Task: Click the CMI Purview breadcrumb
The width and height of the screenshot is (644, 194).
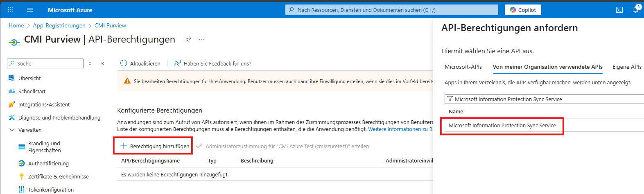Action: tap(110, 25)
